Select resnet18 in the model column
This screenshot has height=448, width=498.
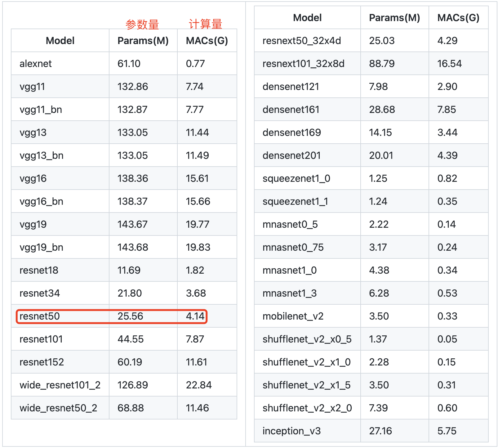coord(39,270)
